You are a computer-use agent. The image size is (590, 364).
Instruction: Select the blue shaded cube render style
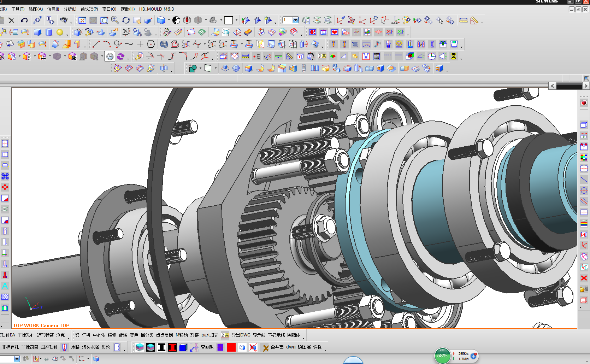click(161, 20)
